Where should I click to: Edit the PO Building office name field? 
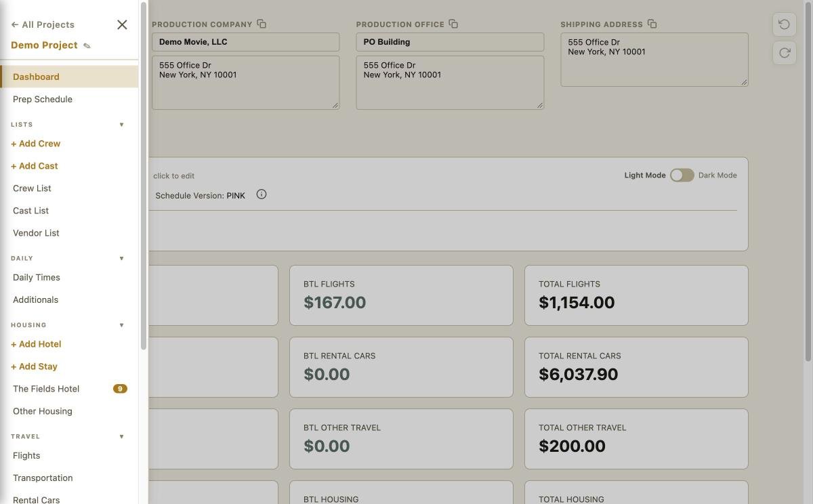(450, 42)
